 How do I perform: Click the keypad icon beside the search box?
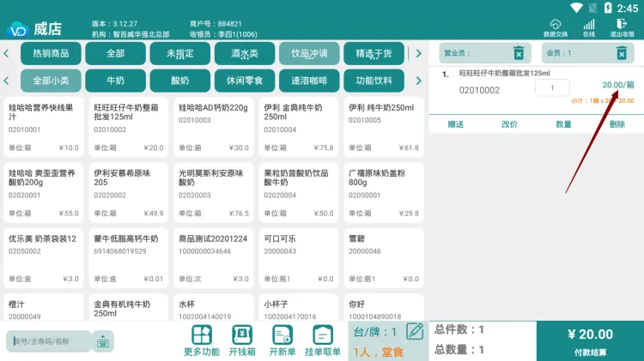102,340
